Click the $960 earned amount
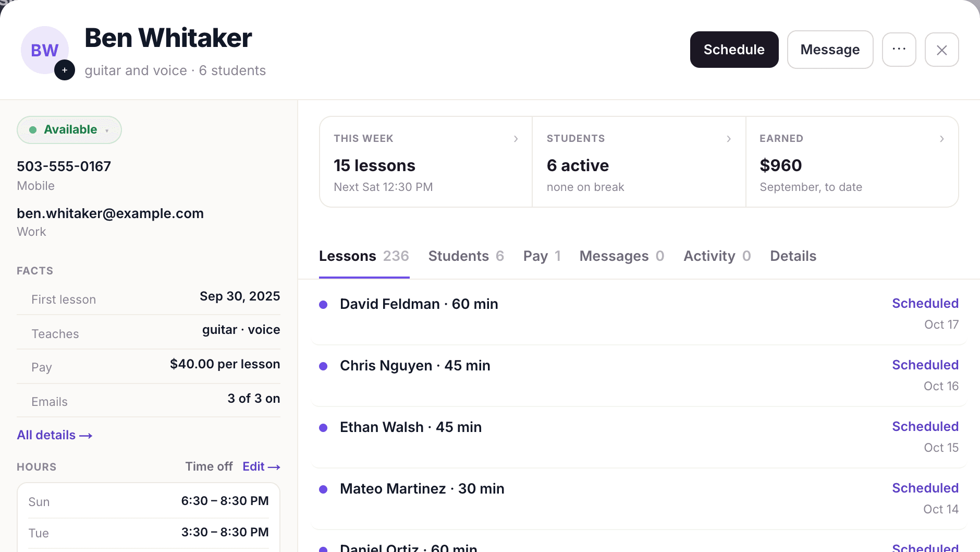980x552 pixels. tap(780, 165)
